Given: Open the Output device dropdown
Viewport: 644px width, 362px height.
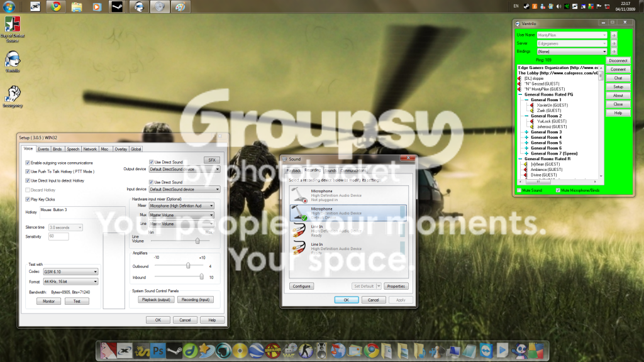Looking at the screenshot, I should (x=184, y=169).
